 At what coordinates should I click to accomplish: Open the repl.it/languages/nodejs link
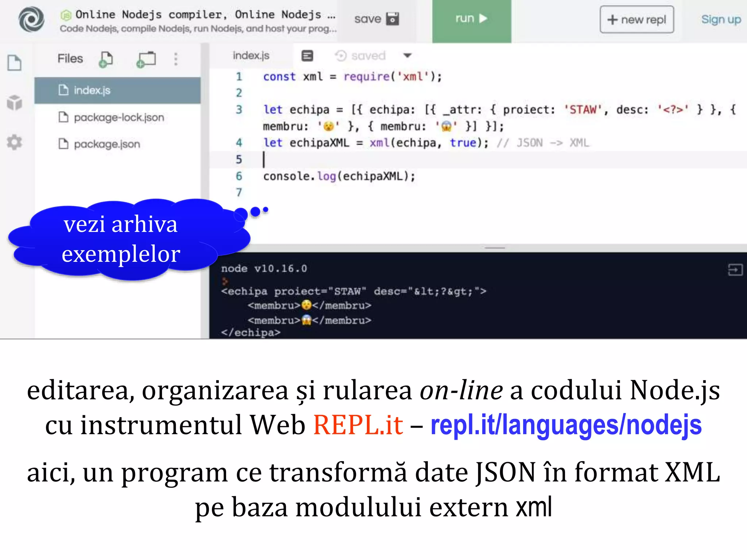pyautogui.click(x=566, y=425)
